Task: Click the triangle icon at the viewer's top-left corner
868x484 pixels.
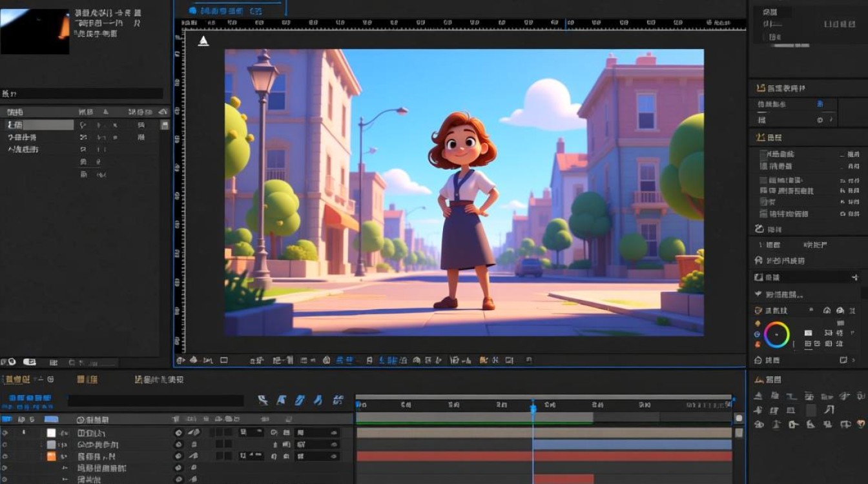Action: tap(203, 41)
